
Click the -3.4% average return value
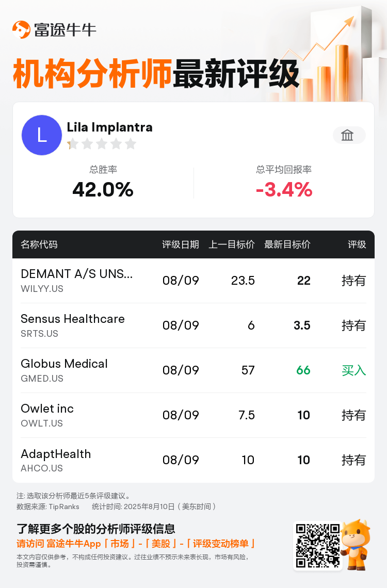pyautogui.click(x=284, y=189)
